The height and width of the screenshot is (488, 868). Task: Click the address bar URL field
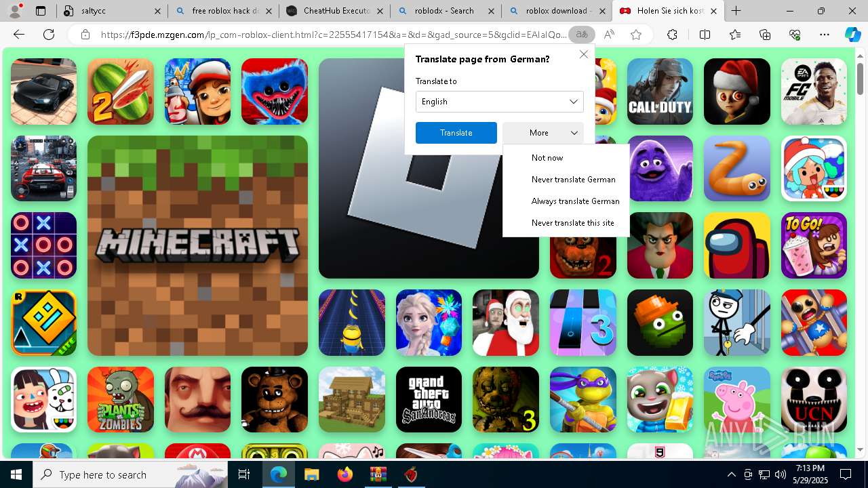334,35
